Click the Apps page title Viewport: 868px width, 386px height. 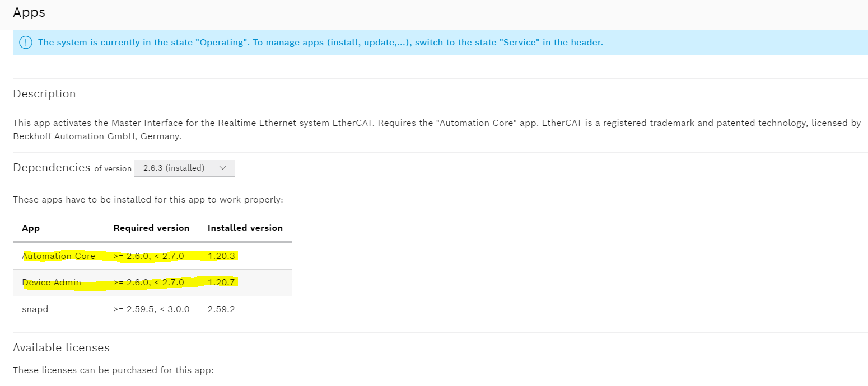pos(29,12)
